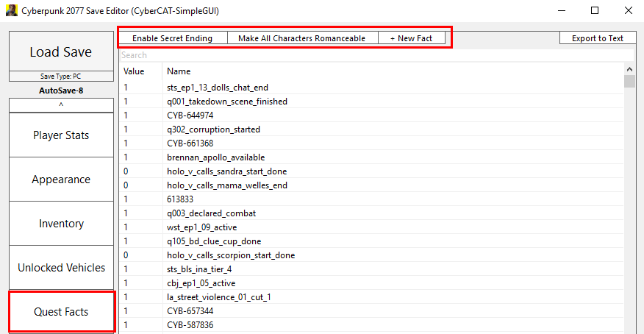Collapse save info with caret button
644x334 pixels.
tap(61, 105)
